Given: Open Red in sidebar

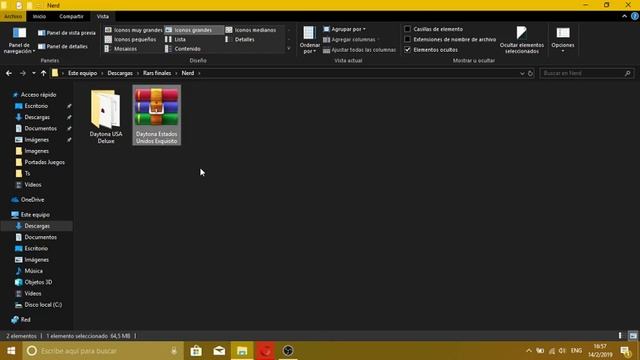Looking at the screenshot, I should coord(21,320).
